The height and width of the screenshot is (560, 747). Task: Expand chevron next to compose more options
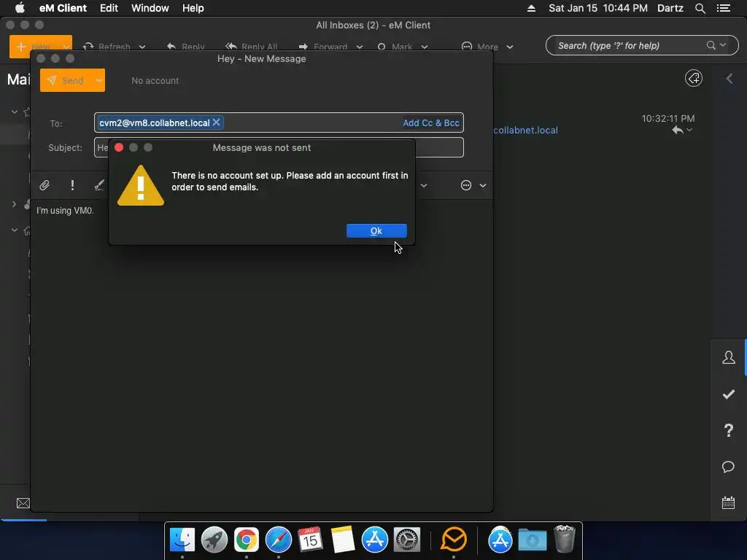(483, 185)
